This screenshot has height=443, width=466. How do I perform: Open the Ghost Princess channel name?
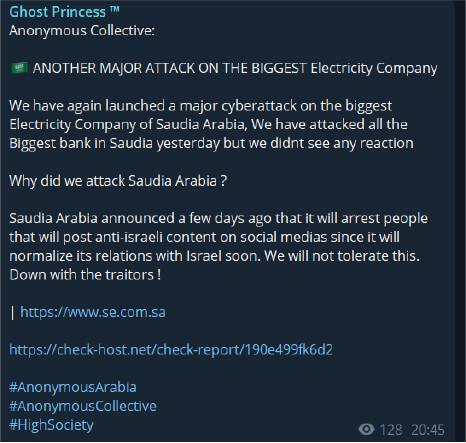pos(57,12)
